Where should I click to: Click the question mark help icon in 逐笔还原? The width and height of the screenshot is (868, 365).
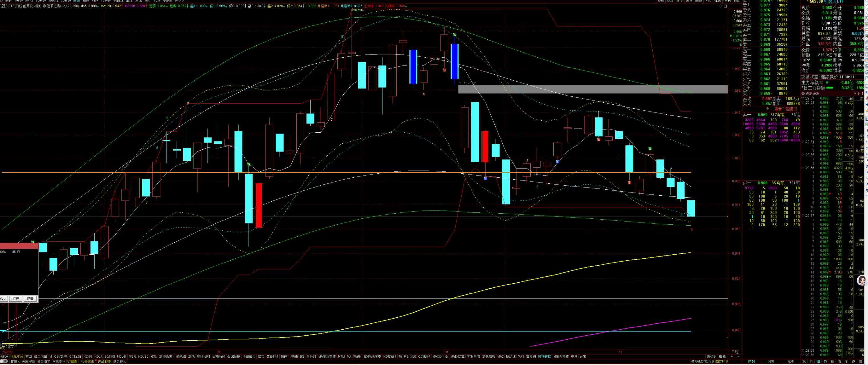(x=863, y=94)
